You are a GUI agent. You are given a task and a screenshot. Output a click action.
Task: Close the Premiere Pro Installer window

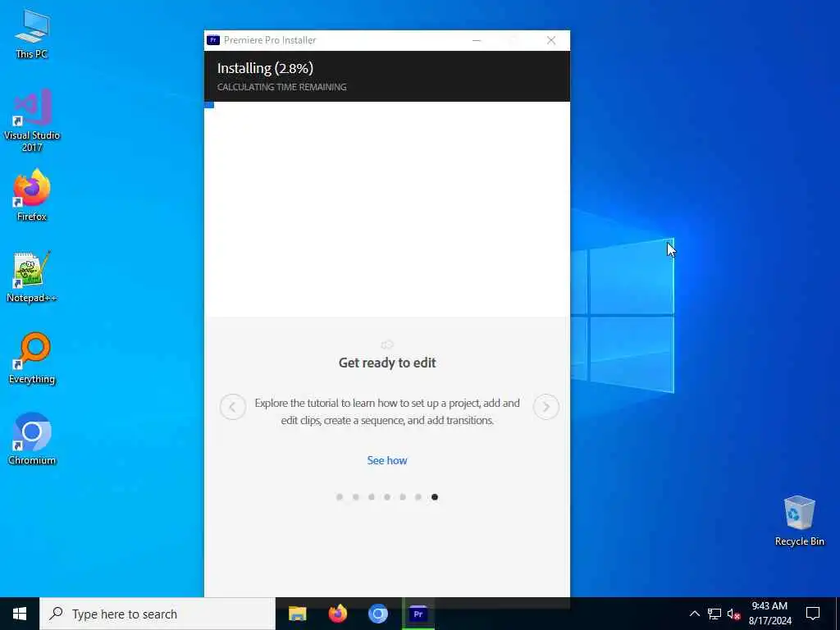pyautogui.click(x=551, y=40)
